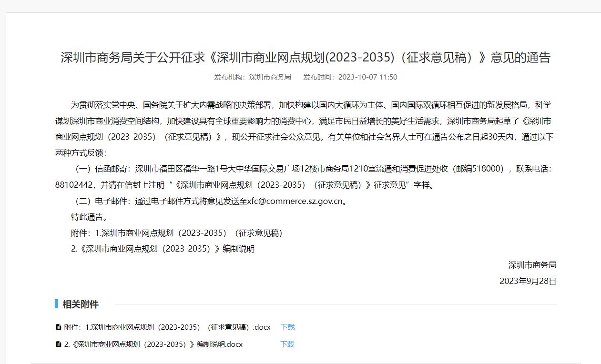The image size is (601, 364).
Task: Open the 附件：1.深圳市商业网点规划 .docx file name
Action: click(167, 327)
